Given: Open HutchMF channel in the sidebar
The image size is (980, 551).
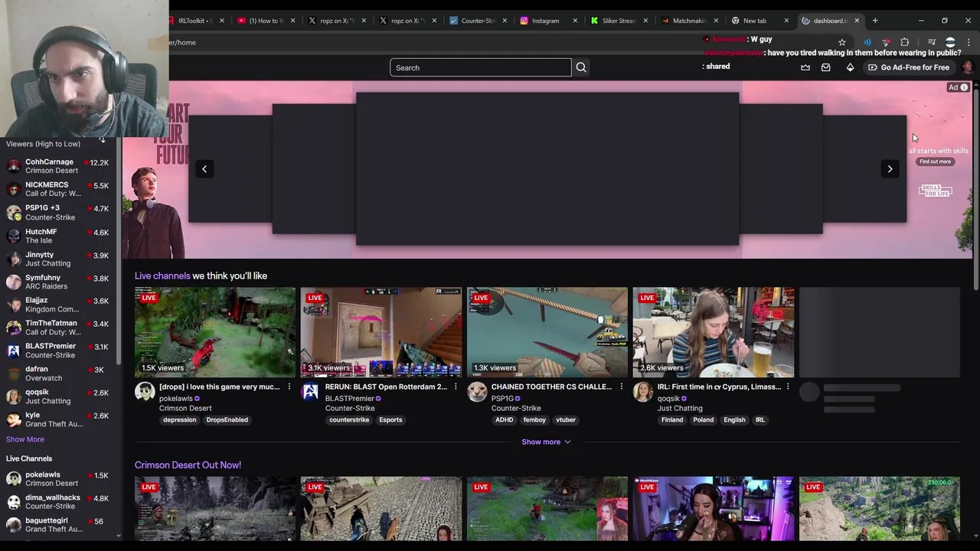Looking at the screenshot, I should coord(59,236).
